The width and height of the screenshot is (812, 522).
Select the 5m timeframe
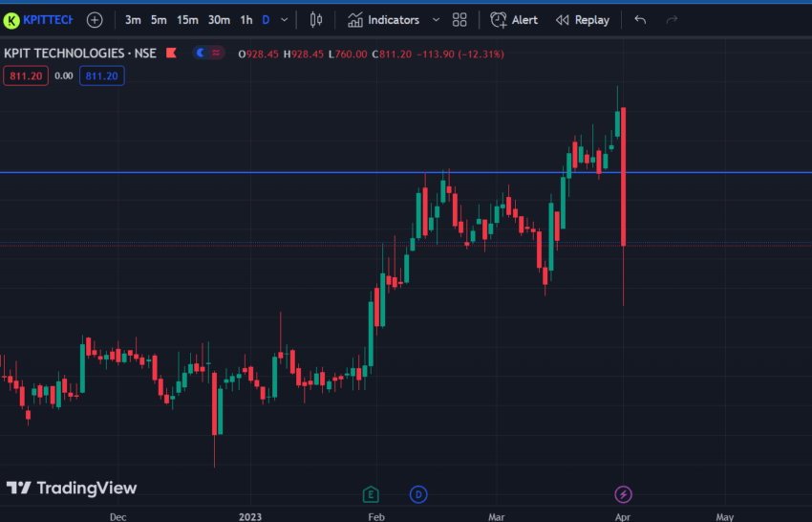[159, 20]
